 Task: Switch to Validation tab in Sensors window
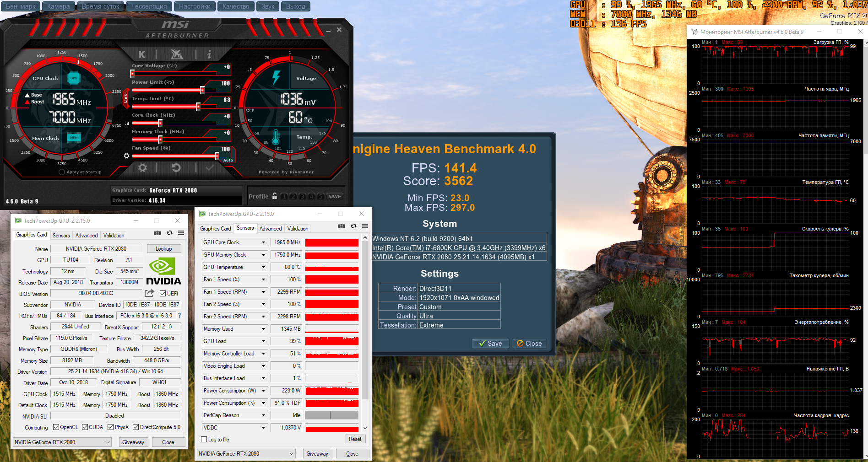click(x=298, y=229)
